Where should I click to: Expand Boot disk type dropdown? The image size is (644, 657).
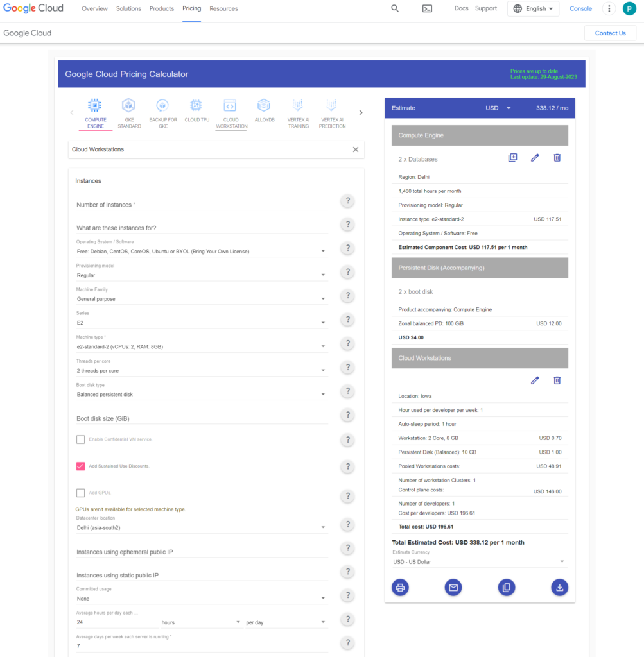tap(202, 395)
